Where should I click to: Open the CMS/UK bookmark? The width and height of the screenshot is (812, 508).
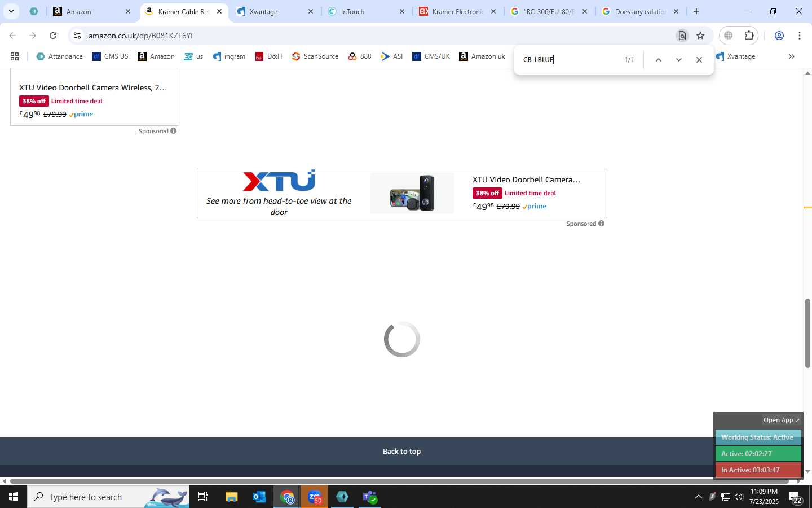pos(431,56)
